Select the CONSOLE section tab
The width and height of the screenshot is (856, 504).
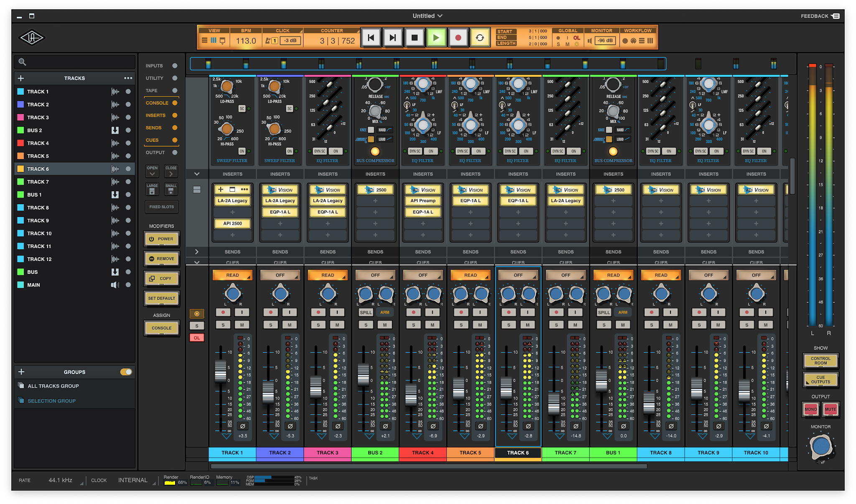161,103
